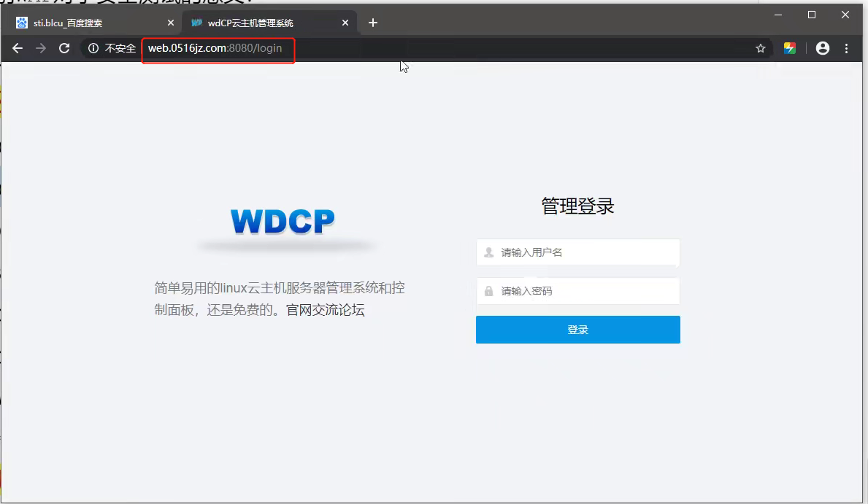Open site info icon next to 不安全
Screen dimensions: 868x504
[x=93, y=49]
